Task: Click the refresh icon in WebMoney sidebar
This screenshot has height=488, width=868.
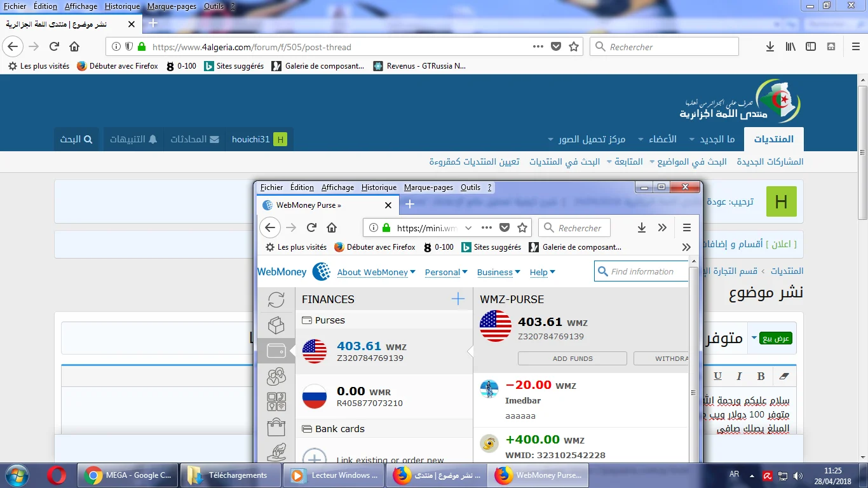Action: click(x=276, y=299)
